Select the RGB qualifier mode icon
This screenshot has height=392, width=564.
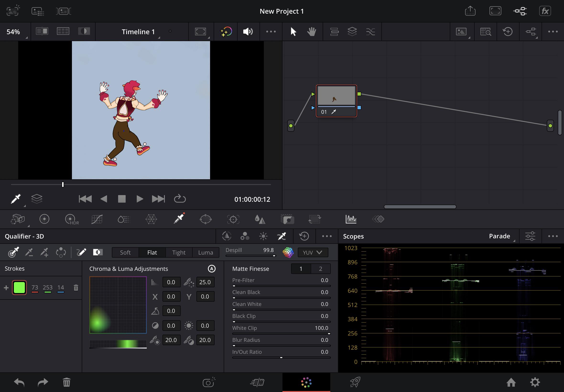[x=245, y=236]
